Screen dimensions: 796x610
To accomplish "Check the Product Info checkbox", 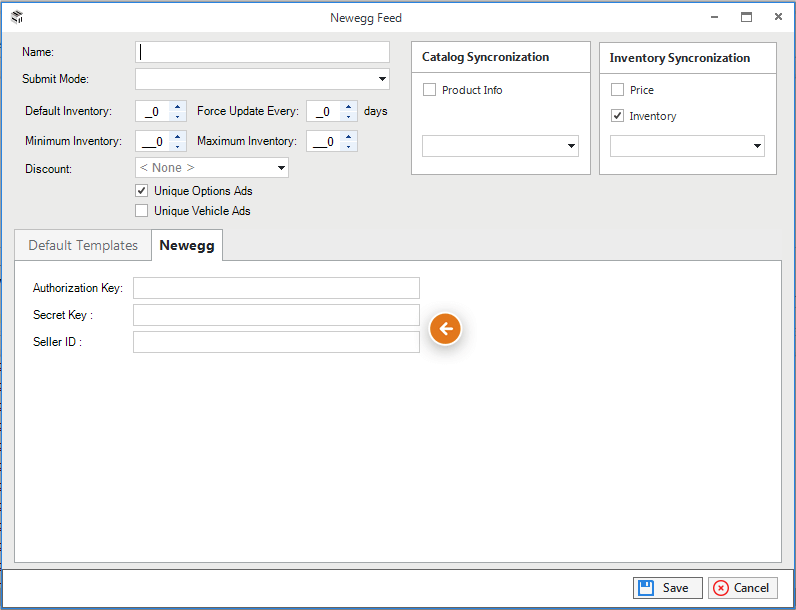I will pos(429,90).
